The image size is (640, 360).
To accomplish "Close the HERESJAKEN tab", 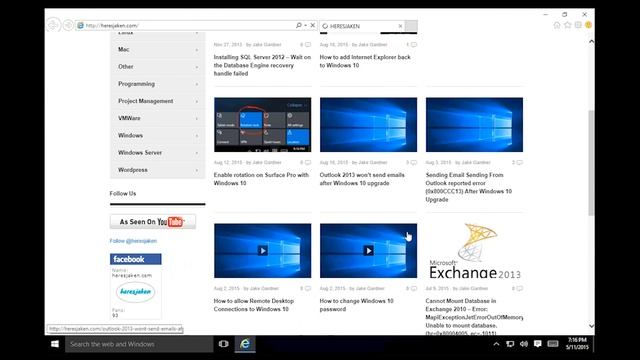I will 400,26.
